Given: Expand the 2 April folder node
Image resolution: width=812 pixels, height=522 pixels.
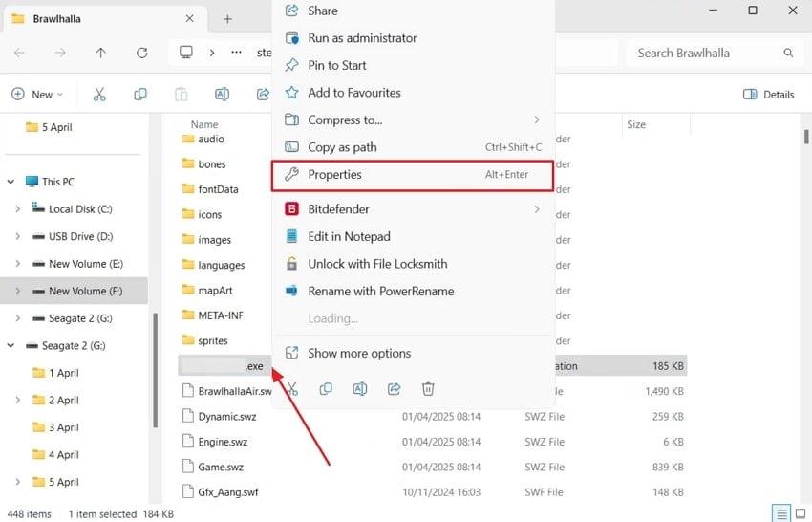Looking at the screenshot, I should point(18,401).
